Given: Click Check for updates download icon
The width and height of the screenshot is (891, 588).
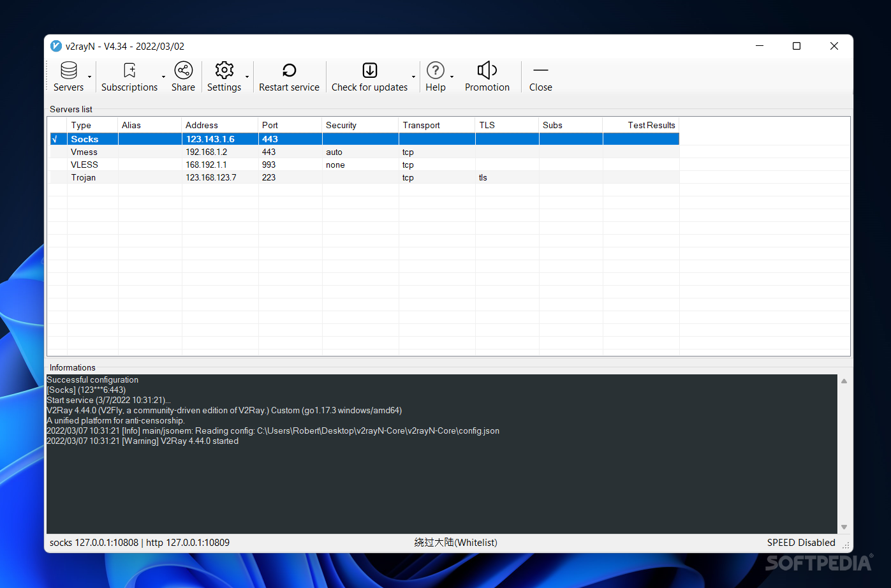Looking at the screenshot, I should click(x=369, y=71).
